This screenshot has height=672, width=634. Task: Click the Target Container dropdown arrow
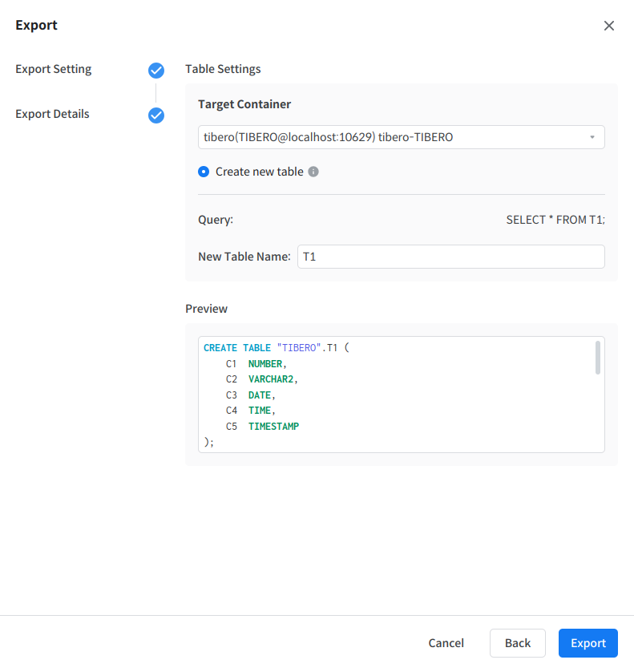(x=592, y=137)
